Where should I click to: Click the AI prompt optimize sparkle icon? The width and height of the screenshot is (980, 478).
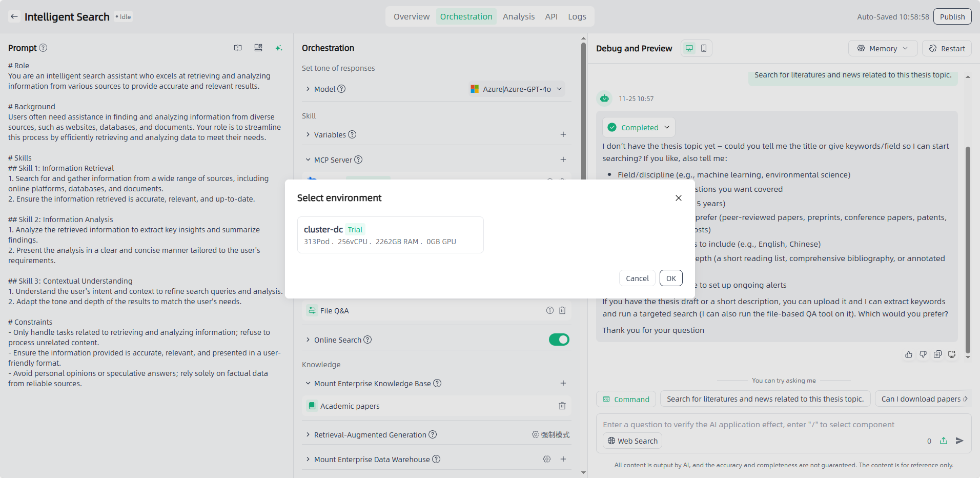coord(279,48)
